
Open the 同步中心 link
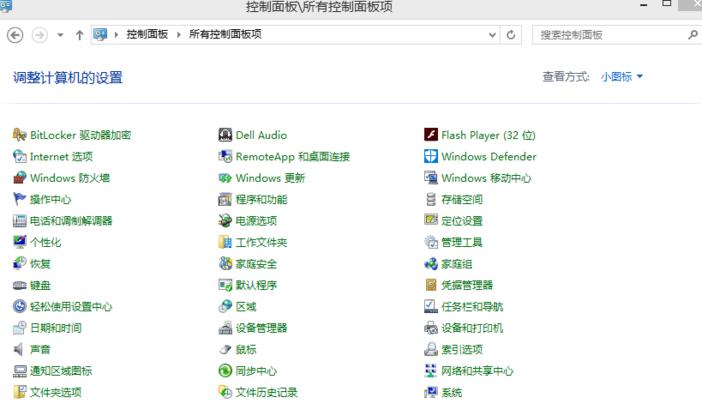(256, 371)
